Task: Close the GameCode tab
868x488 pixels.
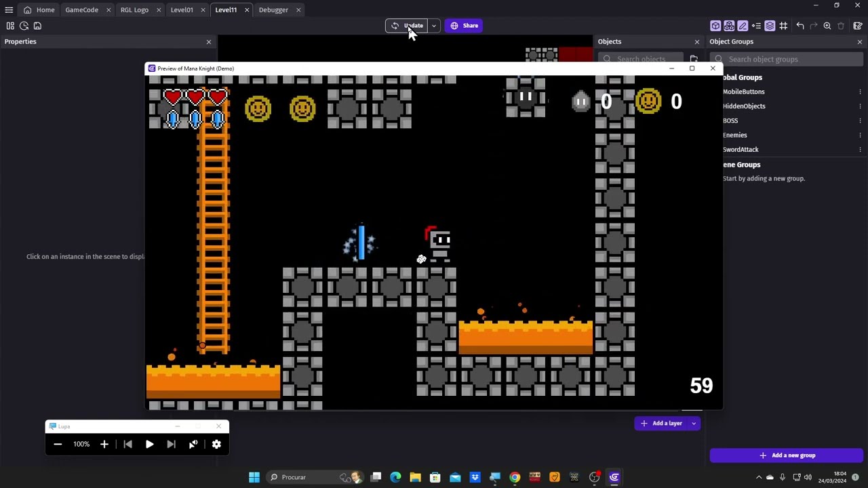Action: pyautogui.click(x=108, y=9)
